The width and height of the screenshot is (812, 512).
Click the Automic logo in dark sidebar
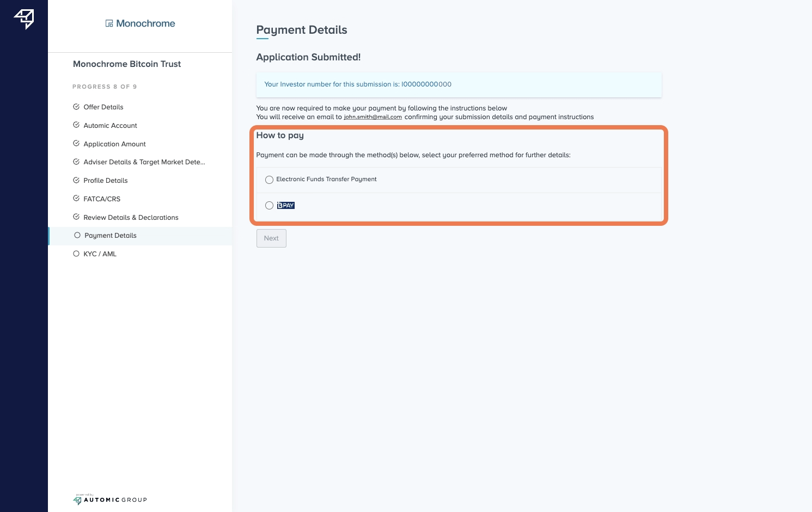coord(24,19)
